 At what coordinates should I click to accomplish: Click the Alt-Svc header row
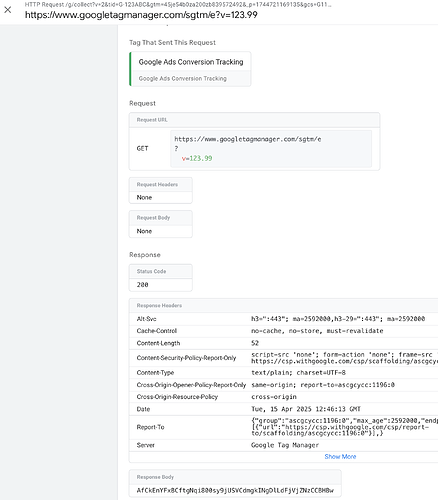283,319
